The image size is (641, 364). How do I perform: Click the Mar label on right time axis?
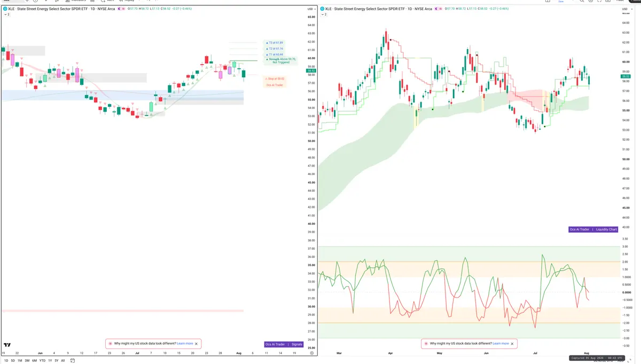coord(340,353)
